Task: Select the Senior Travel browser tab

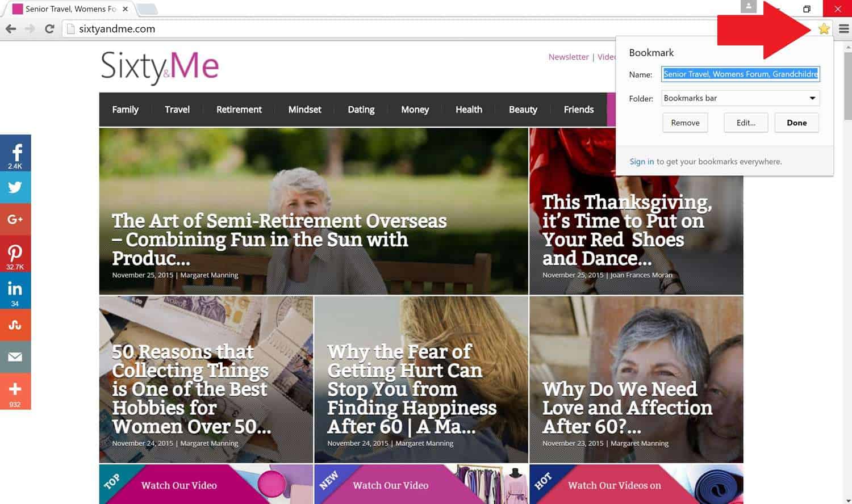Action: pos(69,9)
